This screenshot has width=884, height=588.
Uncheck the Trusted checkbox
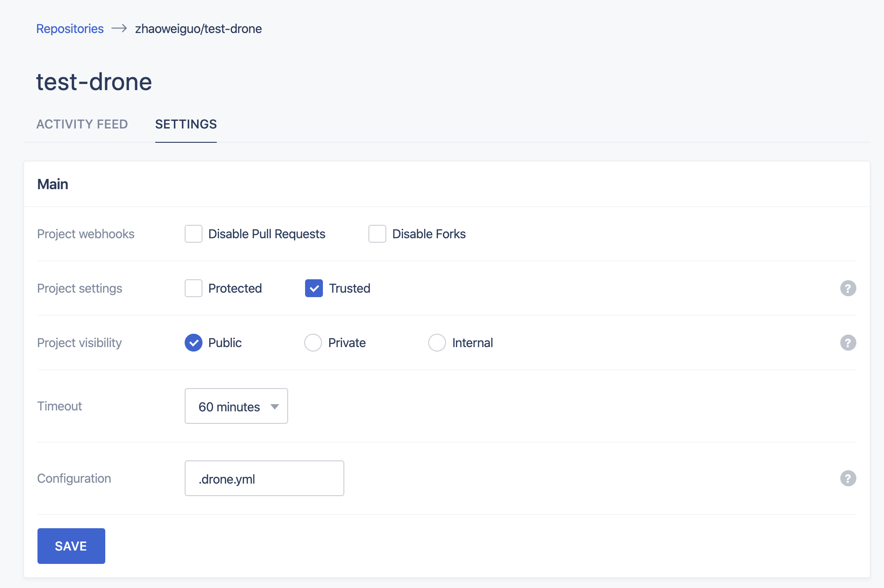click(x=314, y=288)
